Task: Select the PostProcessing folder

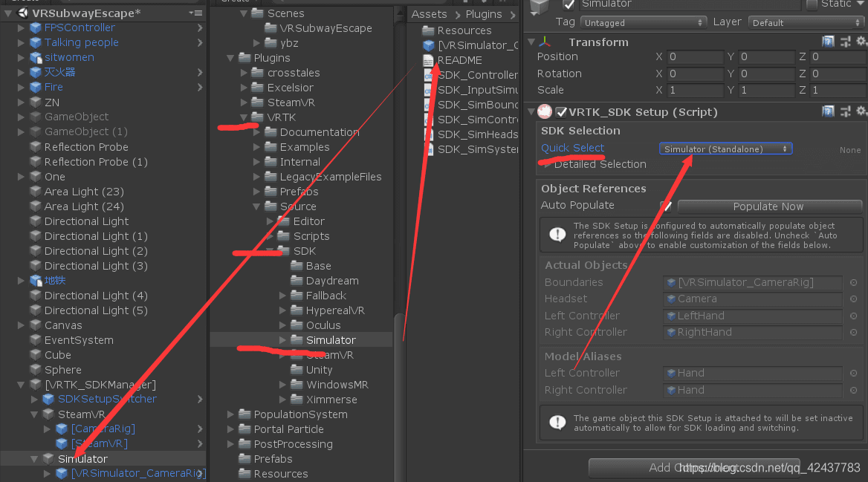Action: click(x=294, y=444)
